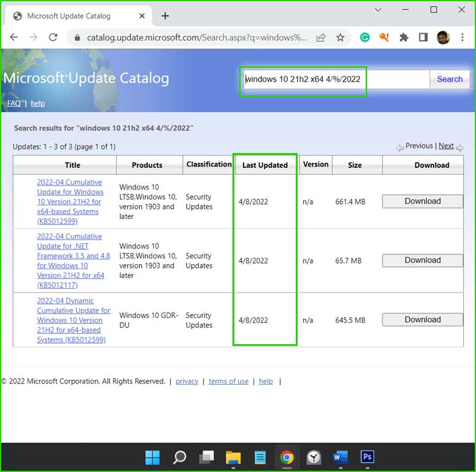Open the tab search dropdown chevron
The image size is (476, 472).
pos(378,10)
